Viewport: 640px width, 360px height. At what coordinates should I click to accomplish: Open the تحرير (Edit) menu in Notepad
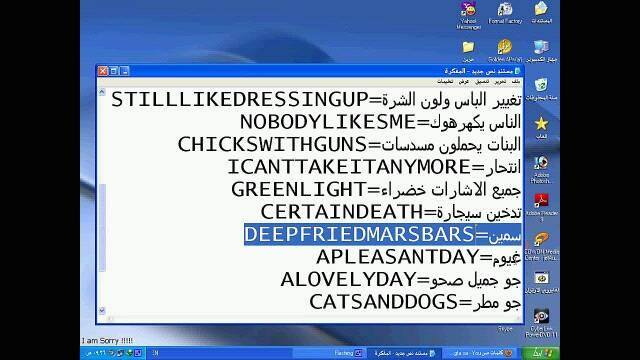click(500, 82)
